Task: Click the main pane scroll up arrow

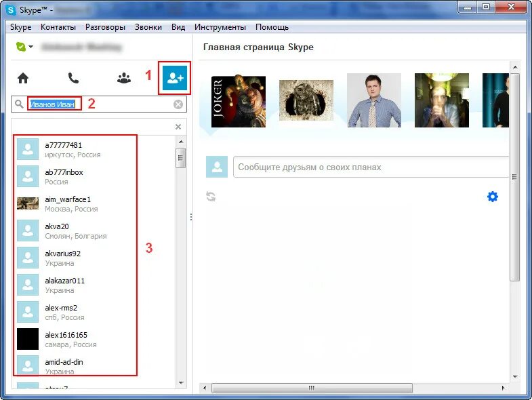Action: 515,67
